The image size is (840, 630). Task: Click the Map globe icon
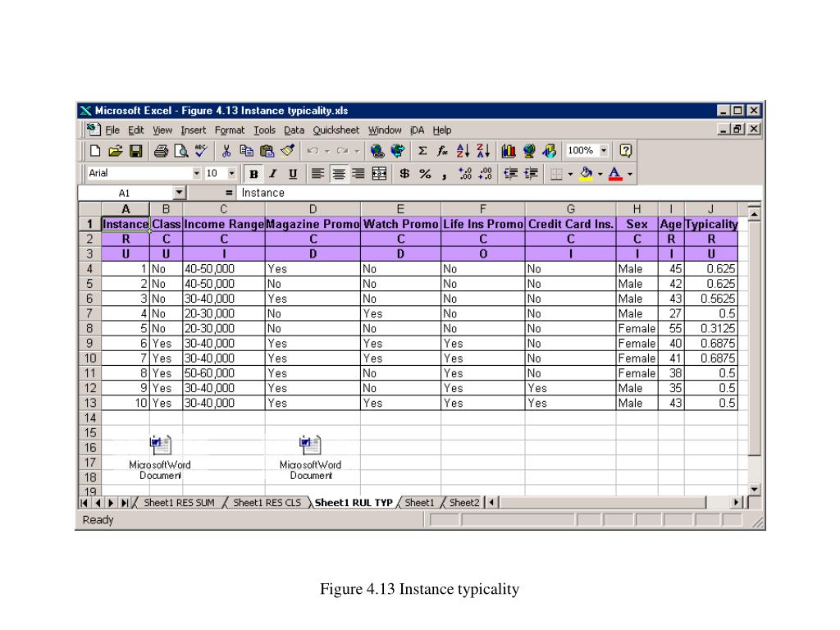(x=529, y=151)
